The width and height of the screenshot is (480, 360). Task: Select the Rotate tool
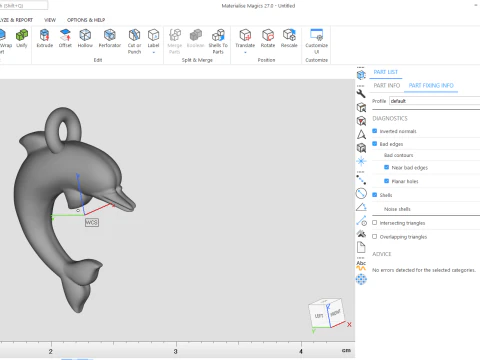(x=268, y=38)
